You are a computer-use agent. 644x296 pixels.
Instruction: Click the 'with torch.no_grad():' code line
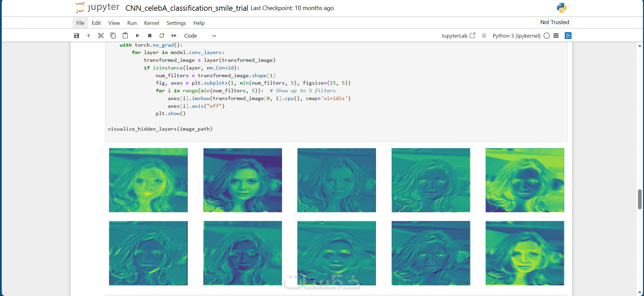coord(151,45)
